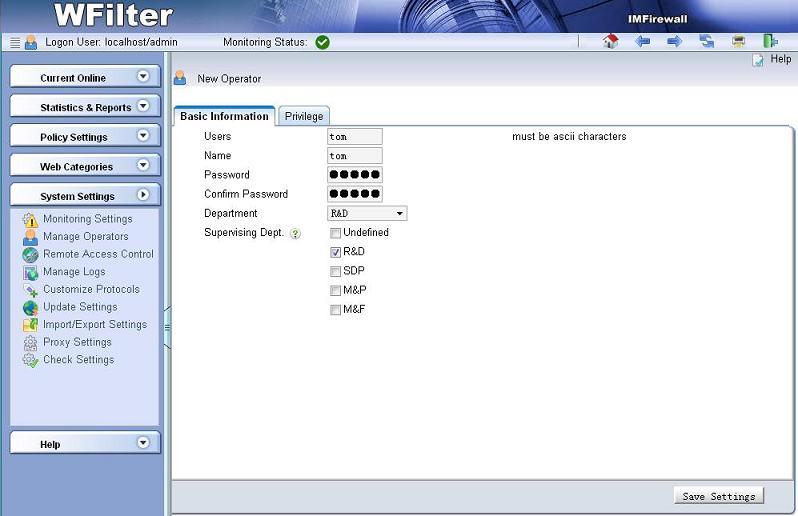Image resolution: width=798 pixels, height=516 pixels.
Task: Check the SDP department checkbox
Action: (x=335, y=271)
